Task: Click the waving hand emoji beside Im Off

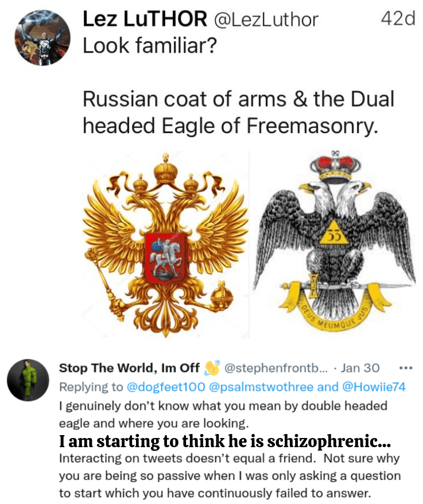Action: [x=212, y=368]
